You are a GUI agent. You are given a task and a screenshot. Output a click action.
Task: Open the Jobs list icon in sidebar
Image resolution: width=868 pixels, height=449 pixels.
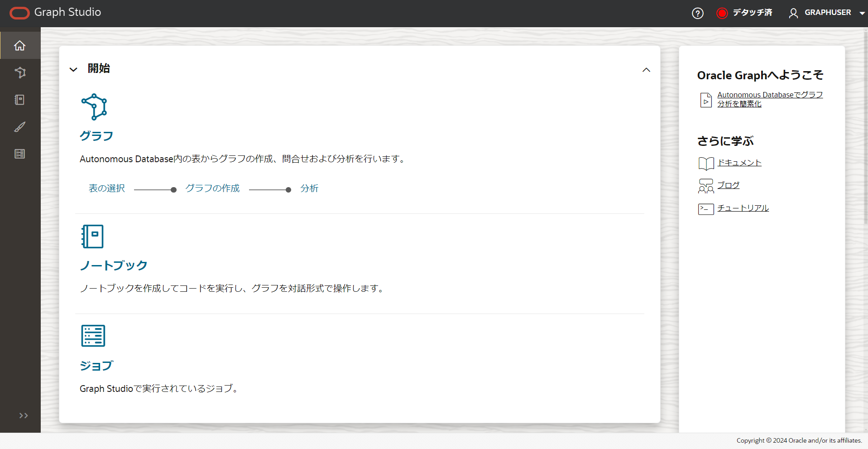[x=20, y=154]
